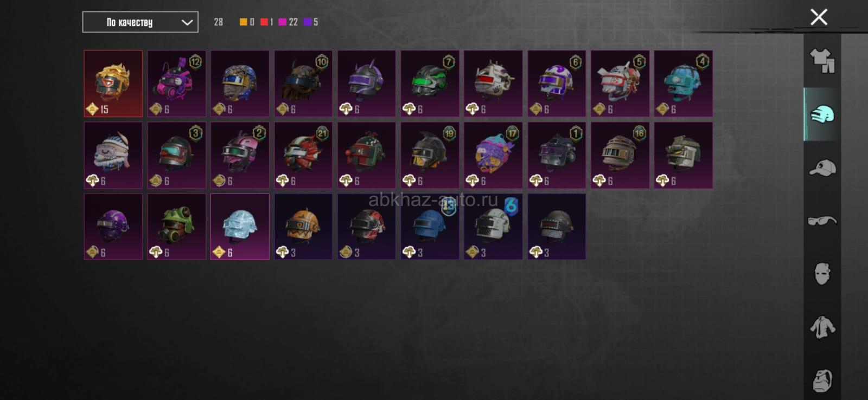
Task: Select the helmet category icon
Action: click(x=822, y=114)
